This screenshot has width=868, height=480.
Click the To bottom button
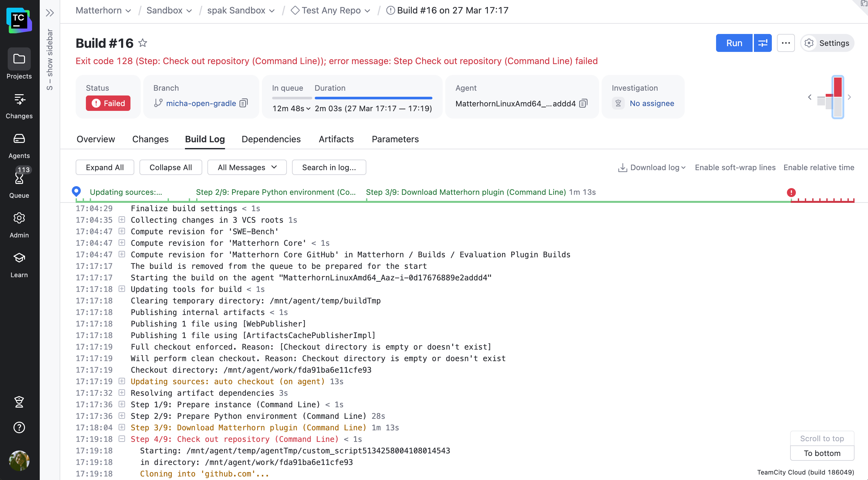[x=822, y=453]
